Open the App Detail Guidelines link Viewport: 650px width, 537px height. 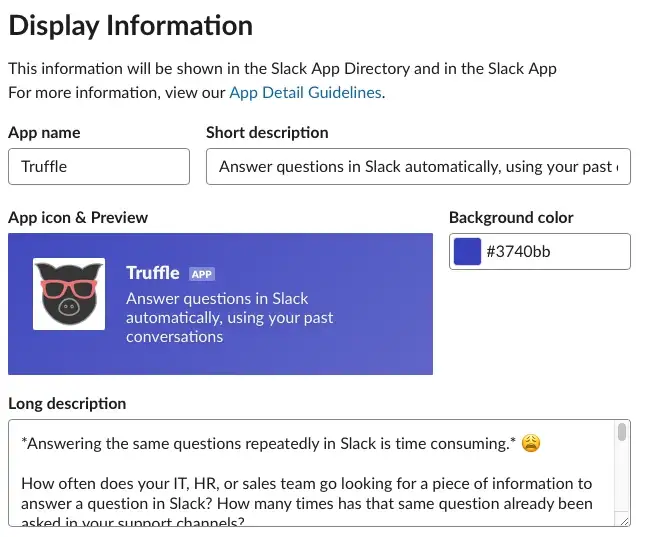pyautogui.click(x=305, y=92)
